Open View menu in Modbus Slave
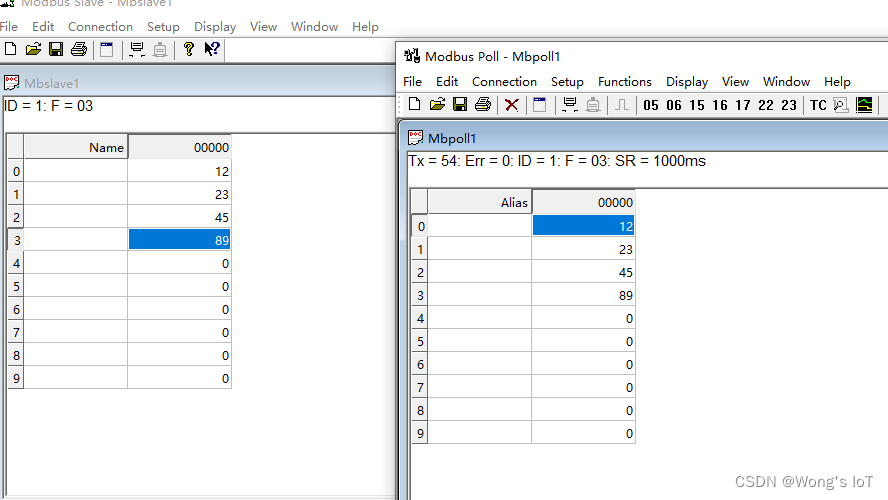Viewport: 888px width, 500px height. 263,27
